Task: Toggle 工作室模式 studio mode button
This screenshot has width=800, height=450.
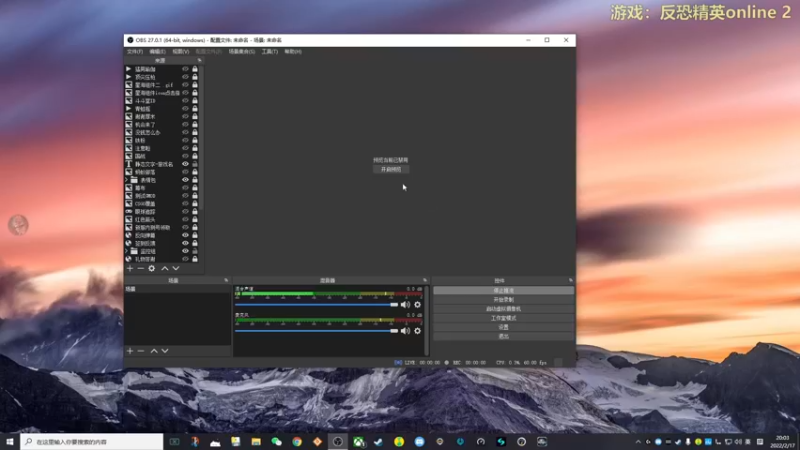Action: pyautogui.click(x=504, y=318)
